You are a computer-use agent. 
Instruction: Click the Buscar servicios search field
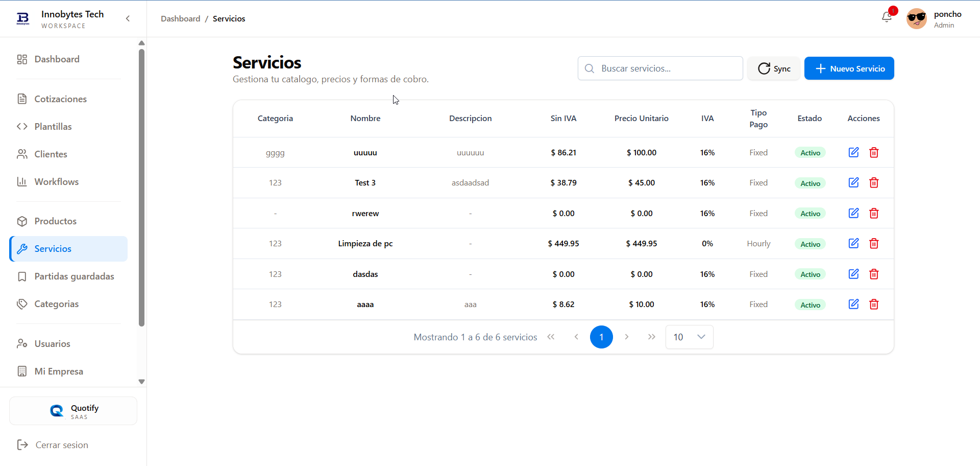(660, 68)
